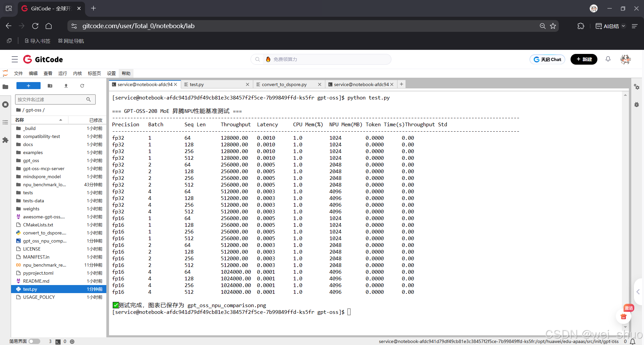Open the weights folder
This screenshot has width=644, height=345.
59,209
